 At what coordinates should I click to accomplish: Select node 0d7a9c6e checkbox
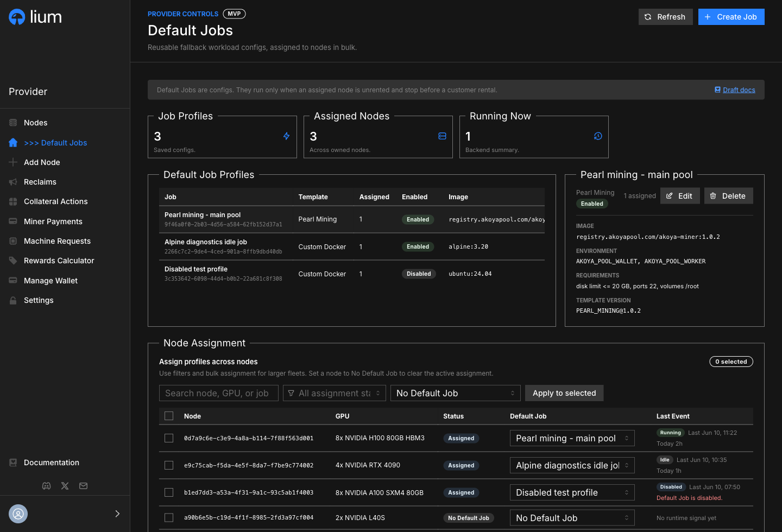(x=169, y=438)
